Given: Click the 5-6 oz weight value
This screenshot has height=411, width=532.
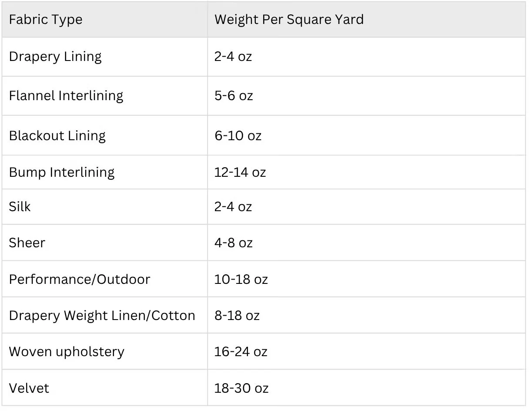Looking at the screenshot, I should tap(234, 96).
